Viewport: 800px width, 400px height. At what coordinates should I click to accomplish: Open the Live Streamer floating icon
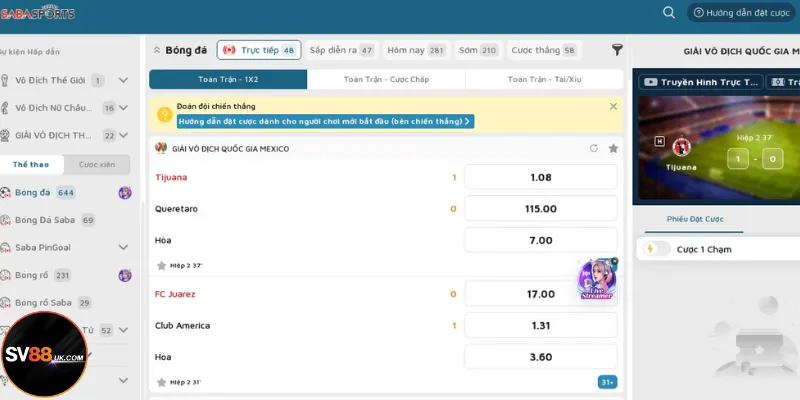597,280
